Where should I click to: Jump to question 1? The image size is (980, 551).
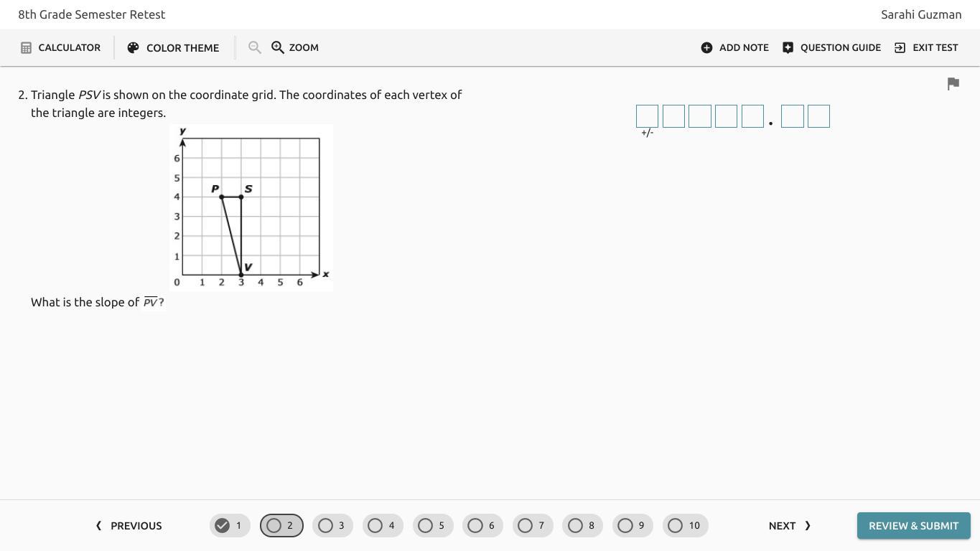[230, 526]
